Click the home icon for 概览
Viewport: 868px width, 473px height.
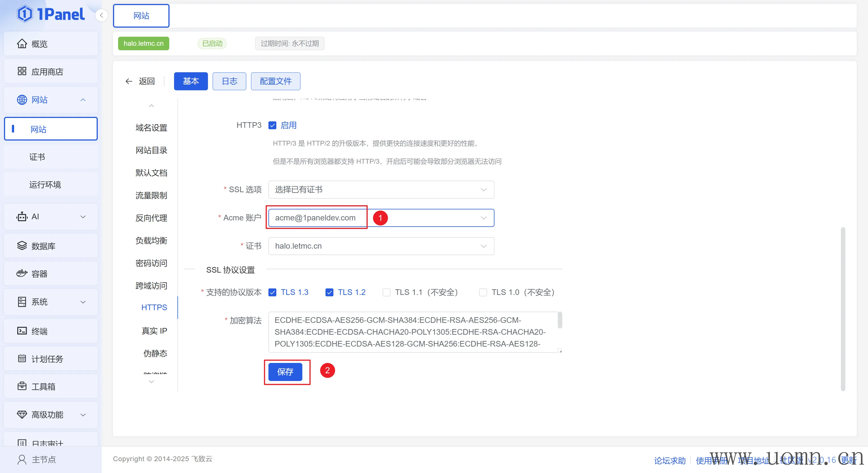[22, 44]
